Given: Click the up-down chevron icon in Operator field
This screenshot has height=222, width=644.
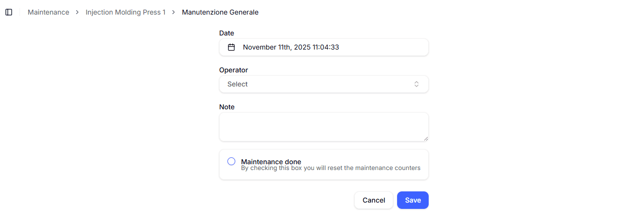Looking at the screenshot, I should tap(417, 84).
